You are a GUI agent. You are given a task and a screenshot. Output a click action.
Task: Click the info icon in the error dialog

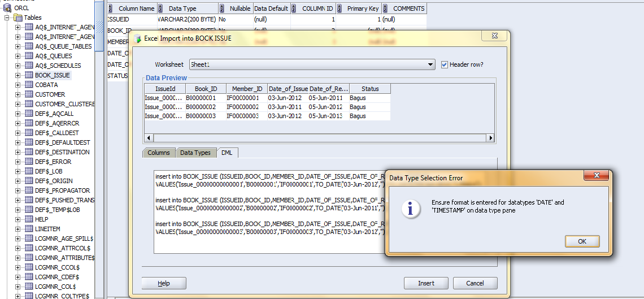[411, 210]
